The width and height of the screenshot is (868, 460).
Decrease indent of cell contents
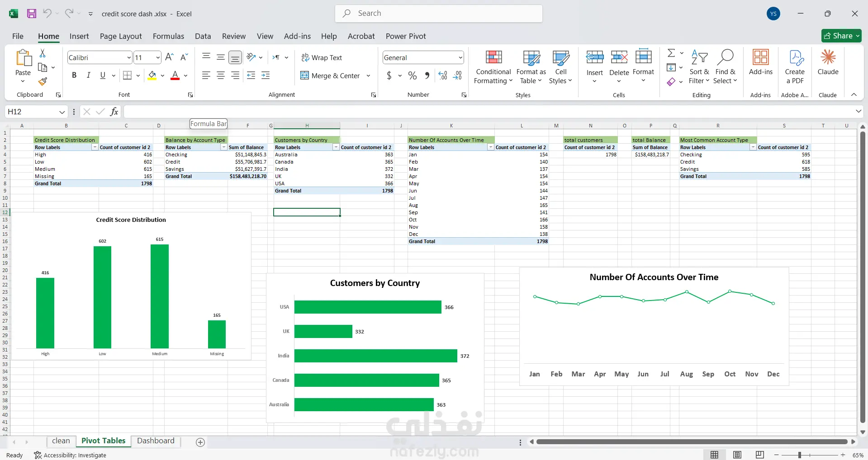click(251, 75)
